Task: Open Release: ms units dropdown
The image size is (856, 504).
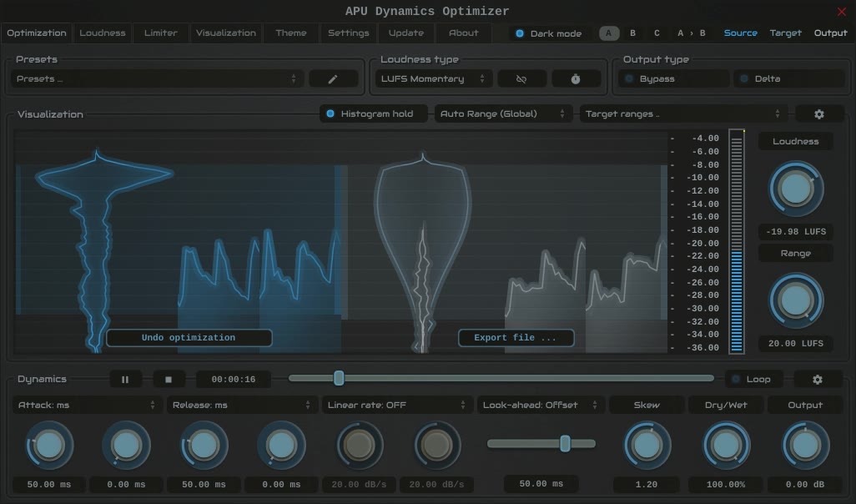Action: tap(242, 406)
